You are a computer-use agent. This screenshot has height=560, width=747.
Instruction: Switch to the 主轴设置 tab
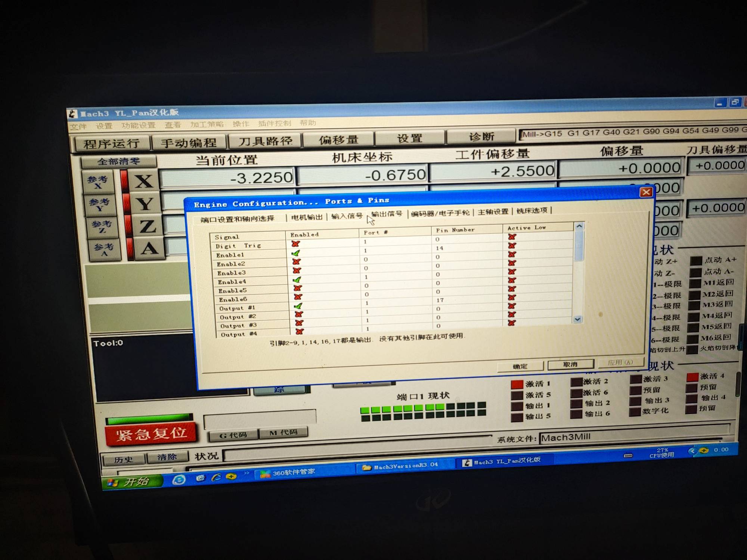(x=493, y=212)
